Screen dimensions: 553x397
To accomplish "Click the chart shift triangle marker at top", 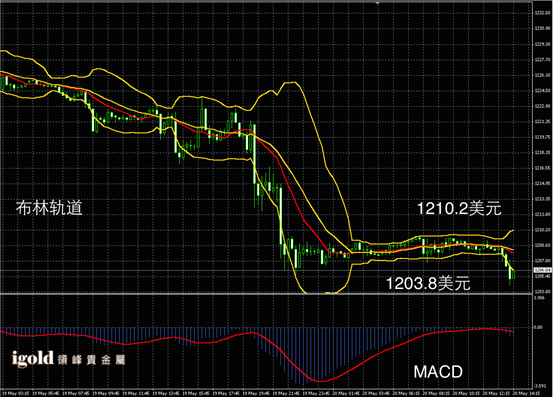I will point(377,3).
